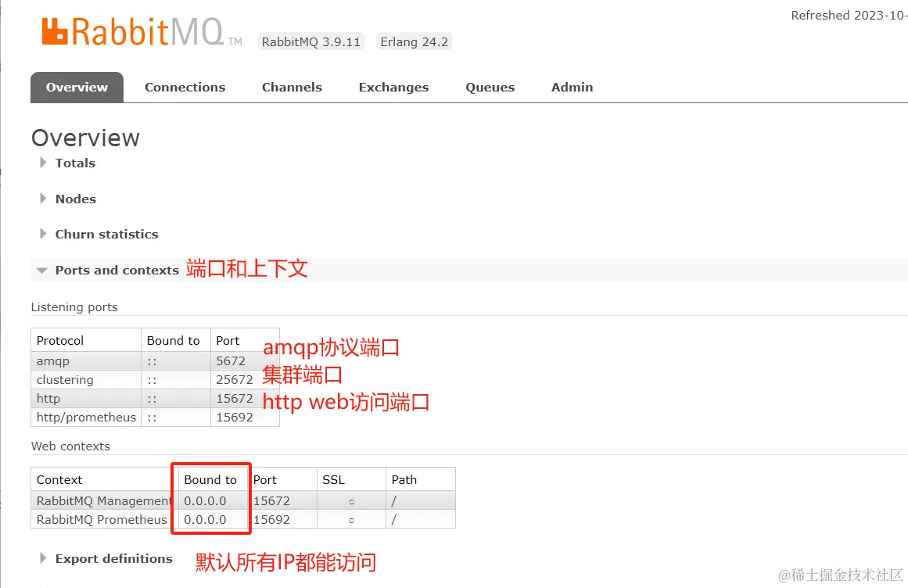Click port value 5672
908x588 pixels.
coord(231,361)
